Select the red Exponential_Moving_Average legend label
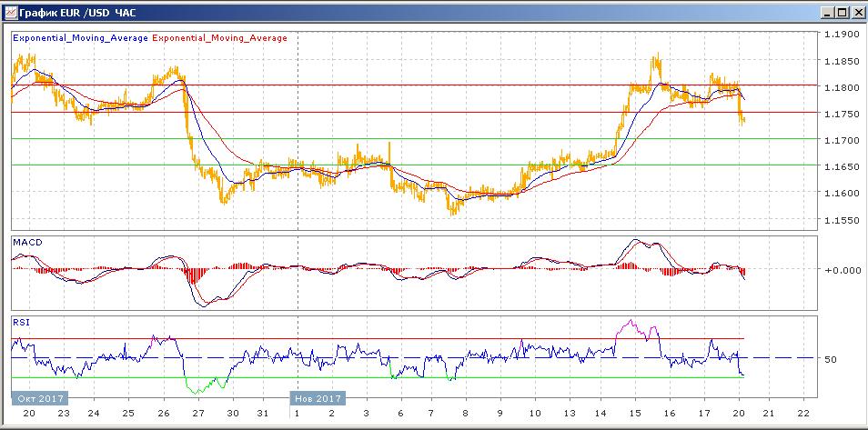This screenshot has height=430, width=868. point(219,38)
